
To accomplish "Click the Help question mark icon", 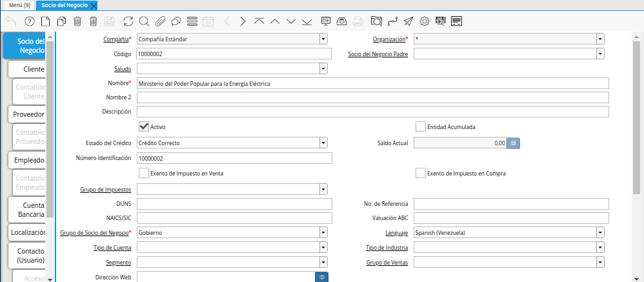I will pyautogui.click(x=29, y=21).
